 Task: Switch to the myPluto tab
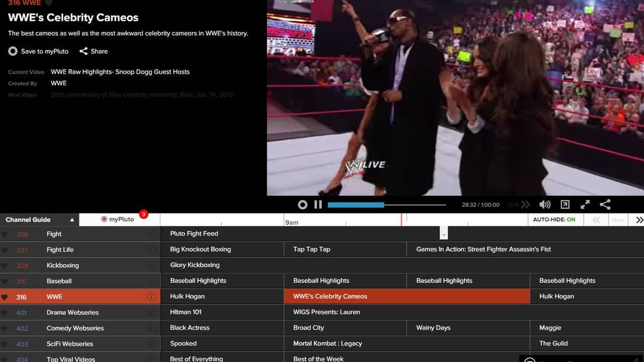pos(119,219)
